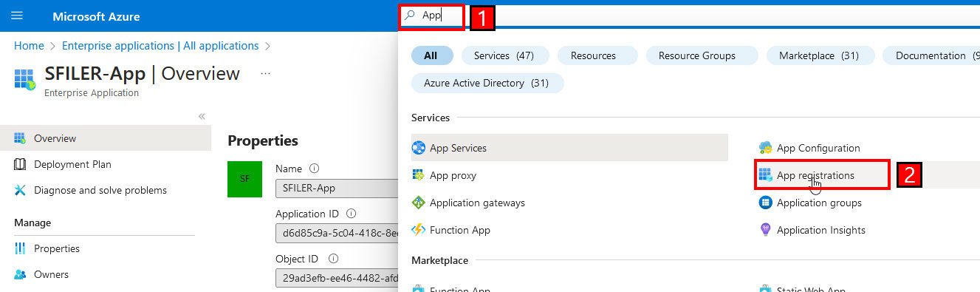Click the Marketplace section heading
The height and width of the screenshot is (292, 980).
click(x=440, y=260)
